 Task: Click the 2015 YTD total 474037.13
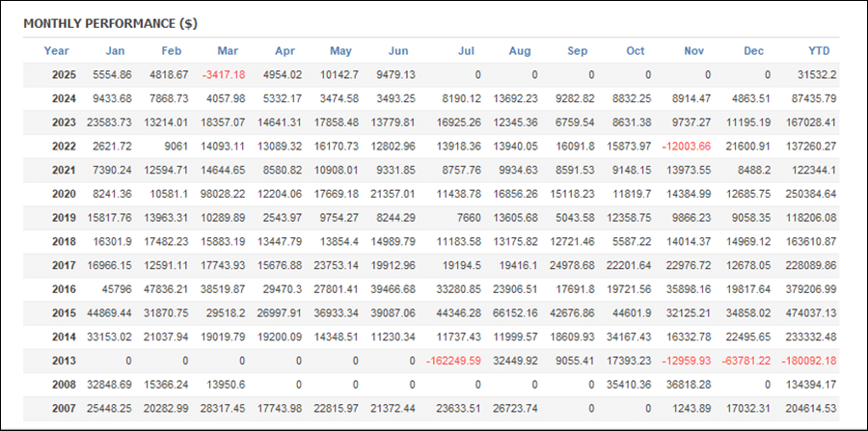click(811, 313)
